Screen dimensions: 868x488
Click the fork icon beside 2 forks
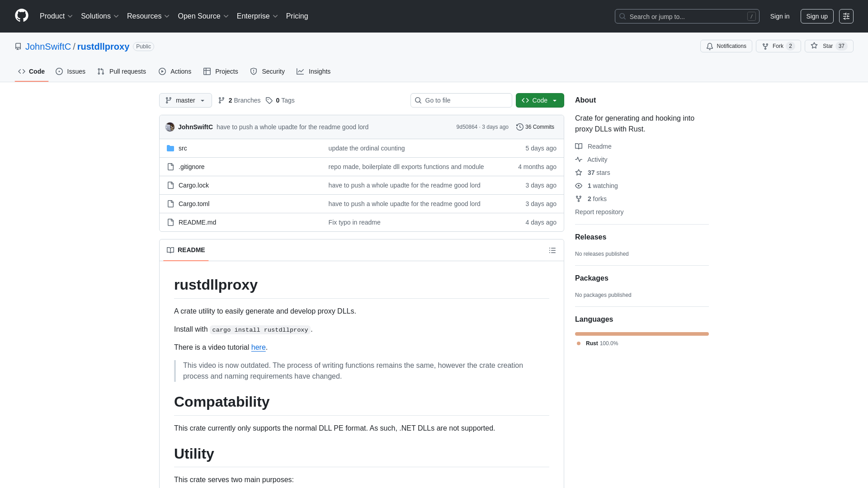pyautogui.click(x=579, y=199)
